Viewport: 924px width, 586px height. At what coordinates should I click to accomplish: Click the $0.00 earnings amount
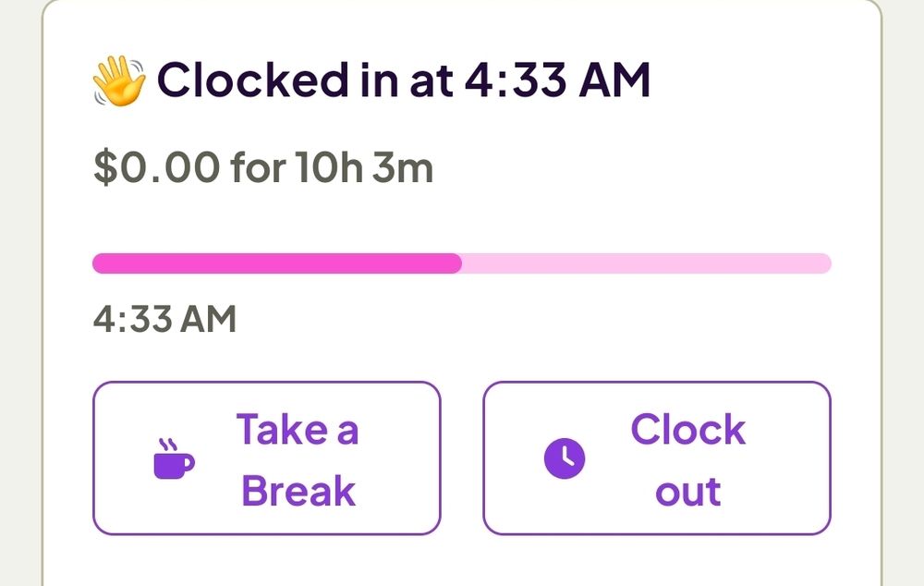tap(157, 169)
